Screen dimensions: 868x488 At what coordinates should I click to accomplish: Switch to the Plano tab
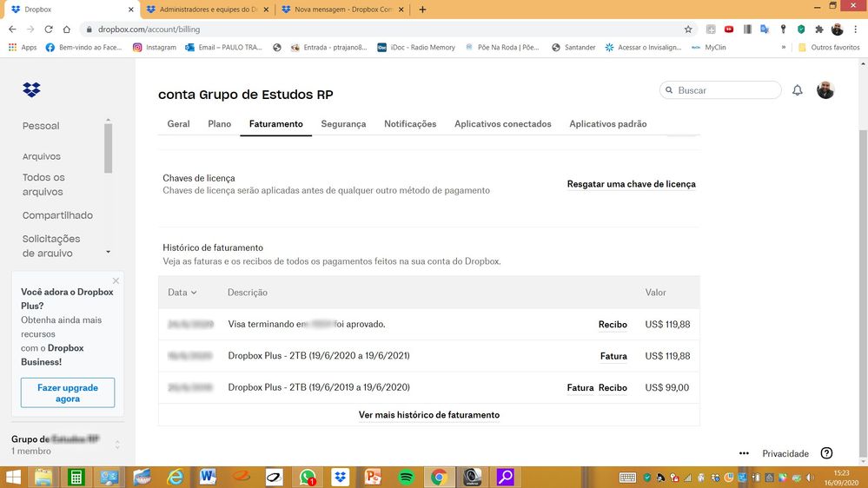pyautogui.click(x=220, y=124)
